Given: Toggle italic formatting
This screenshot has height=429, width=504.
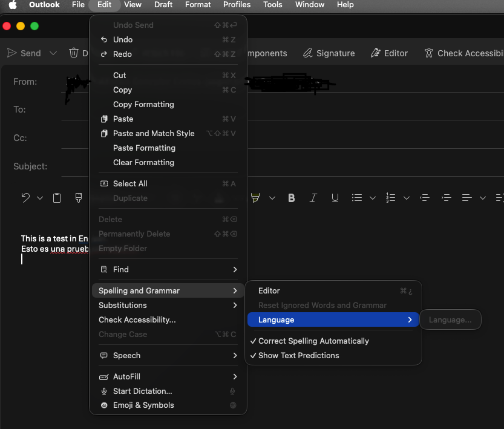Looking at the screenshot, I should [x=313, y=198].
